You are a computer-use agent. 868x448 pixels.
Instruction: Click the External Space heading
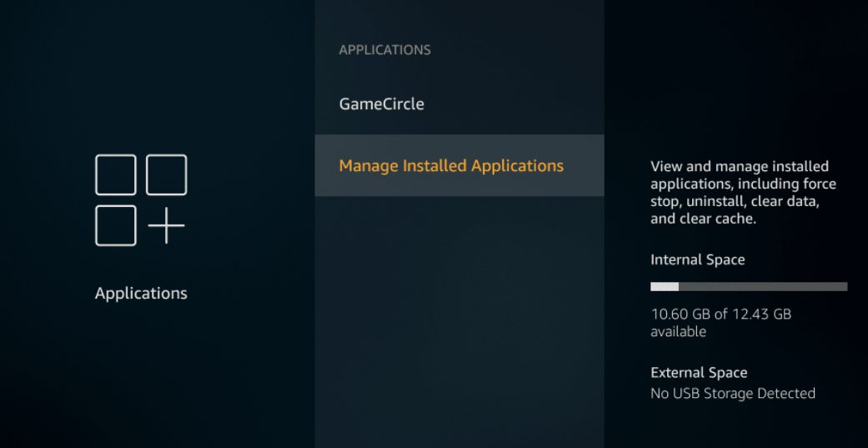[x=699, y=373]
